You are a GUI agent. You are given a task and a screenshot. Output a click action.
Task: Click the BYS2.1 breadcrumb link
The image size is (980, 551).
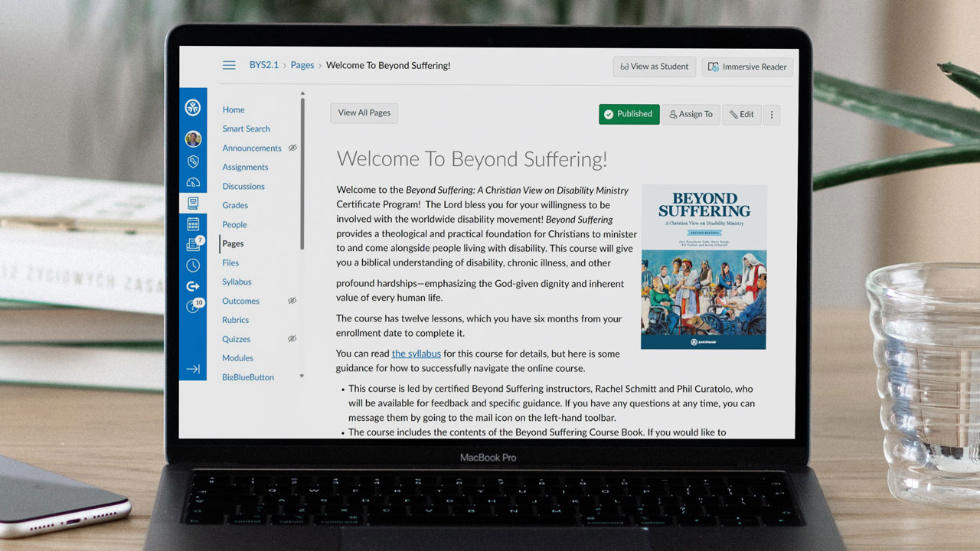coord(264,65)
